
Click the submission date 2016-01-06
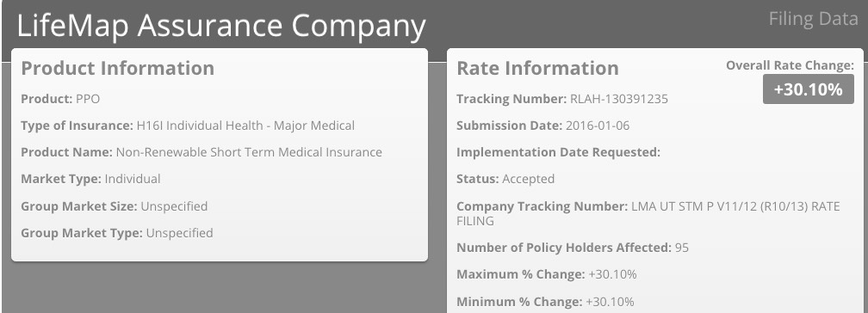[598, 126]
